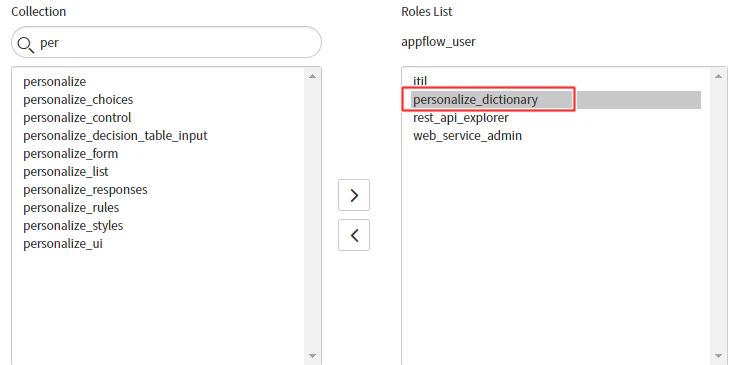Click the Collection list scroll-up arrow
742x365 pixels.
[312, 76]
